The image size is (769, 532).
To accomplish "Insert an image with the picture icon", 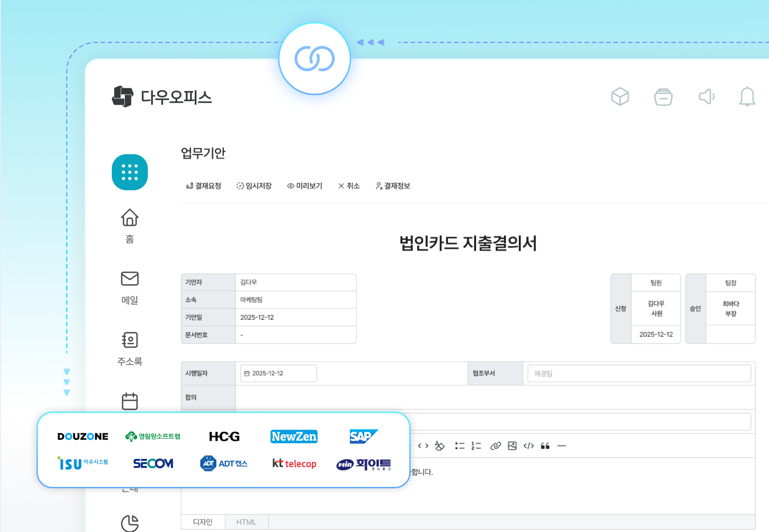I will (x=512, y=446).
